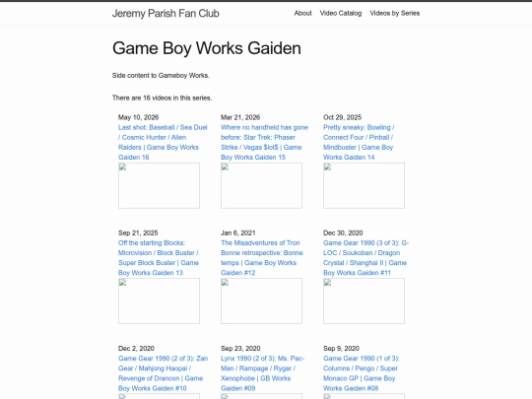The image size is (532, 399).
Task: Open Videos by Series
Action: (x=395, y=13)
